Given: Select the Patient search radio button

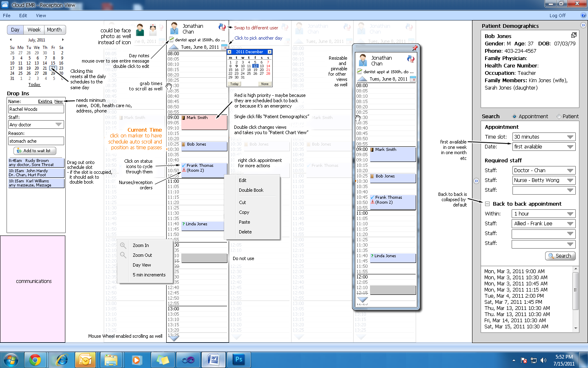Looking at the screenshot, I should tap(559, 117).
